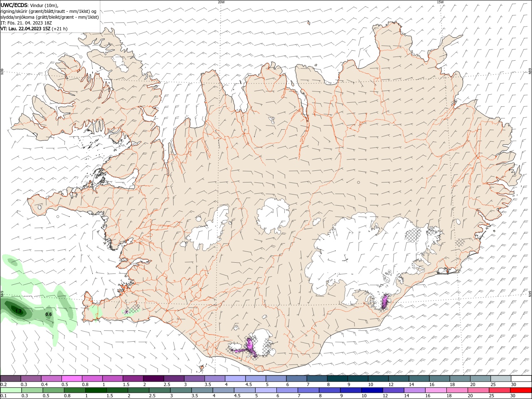Select the darkest purple snow swatch starting at 2

pos(153,379)
